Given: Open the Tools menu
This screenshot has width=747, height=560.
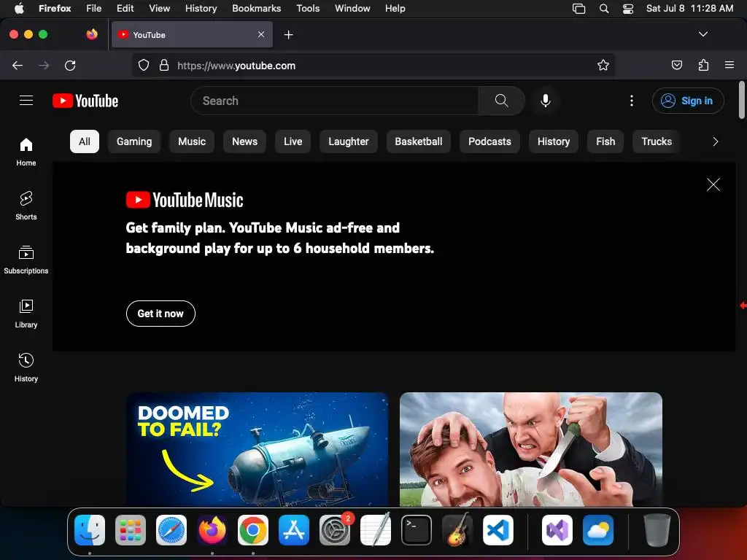Looking at the screenshot, I should [x=308, y=8].
